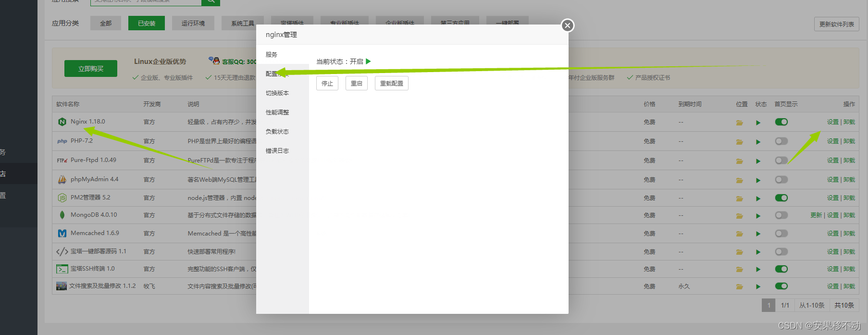Click the Memcached M icon
The width and height of the screenshot is (868, 335).
click(62, 233)
